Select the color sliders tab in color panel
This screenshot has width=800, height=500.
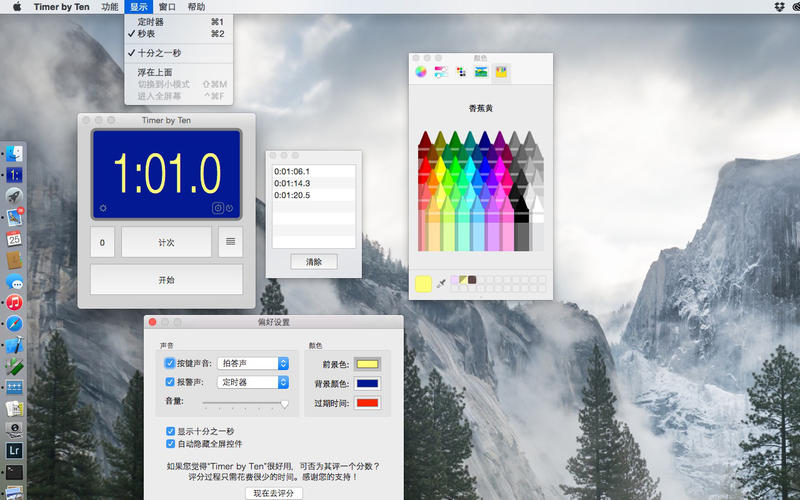coord(441,72)
